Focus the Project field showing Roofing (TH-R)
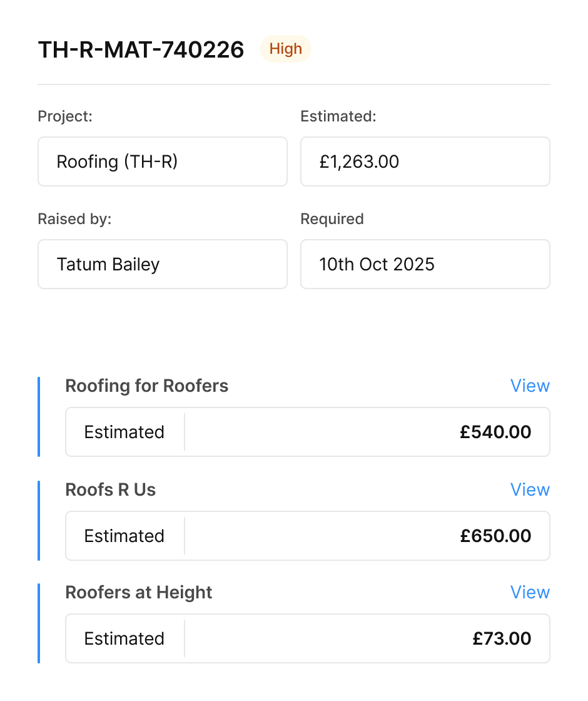588x701 pixels. [163, 161]
